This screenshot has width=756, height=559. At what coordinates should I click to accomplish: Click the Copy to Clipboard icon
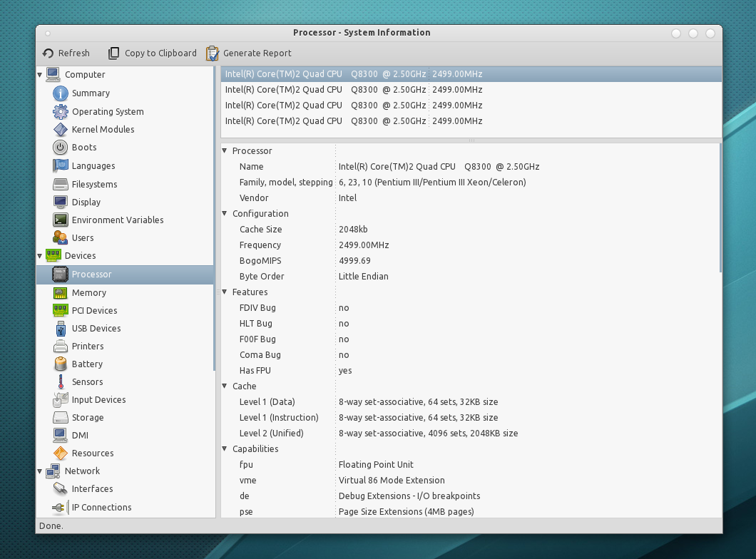114,53
